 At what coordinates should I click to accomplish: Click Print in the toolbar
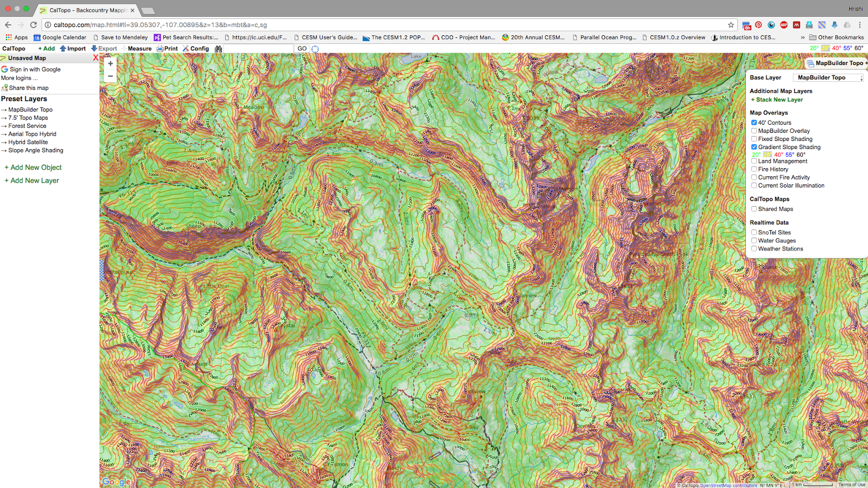pos(167,49)
